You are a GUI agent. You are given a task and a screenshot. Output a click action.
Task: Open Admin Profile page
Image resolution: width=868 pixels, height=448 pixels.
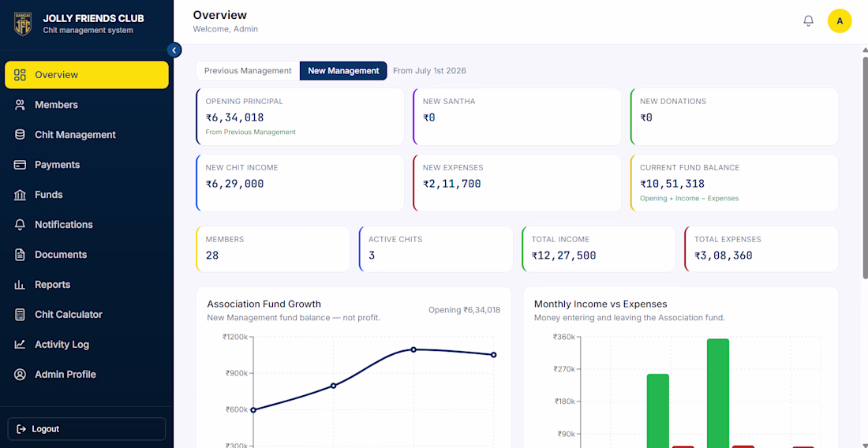(87, 375)
